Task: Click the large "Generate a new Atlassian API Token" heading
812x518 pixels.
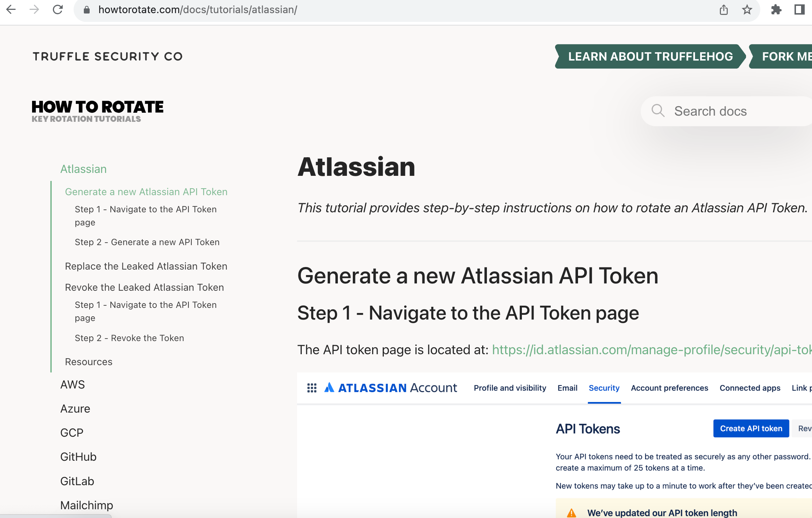Action: coord(478,276)
